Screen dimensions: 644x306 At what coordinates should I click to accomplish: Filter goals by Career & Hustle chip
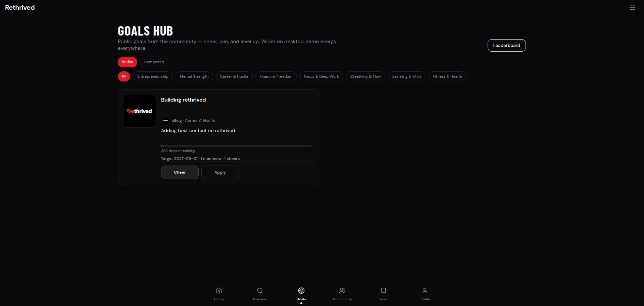[234, 76]
